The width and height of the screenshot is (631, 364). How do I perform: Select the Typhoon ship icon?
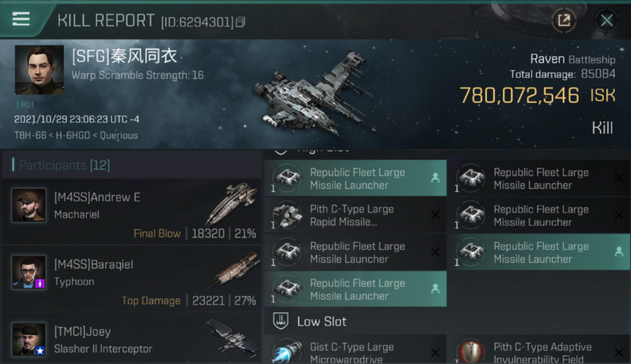click(232, 269)
